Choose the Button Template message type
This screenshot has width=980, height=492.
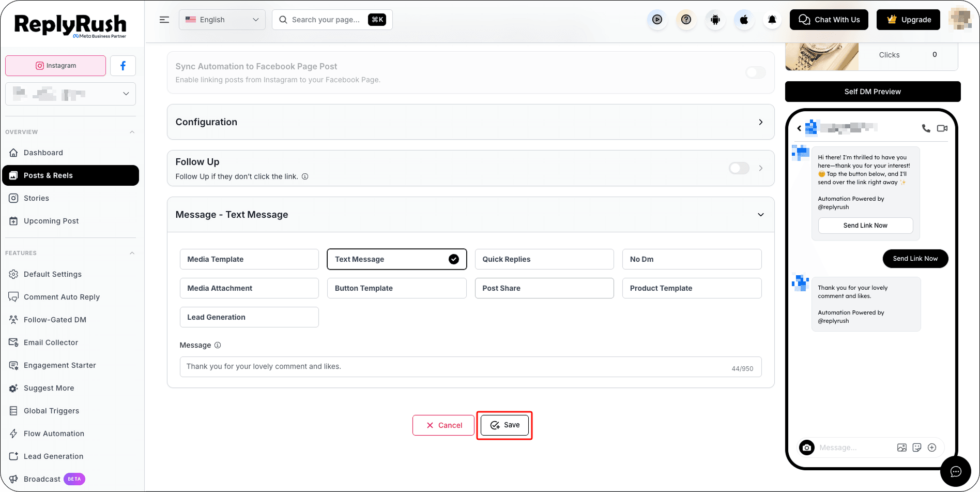pos(397,288)
